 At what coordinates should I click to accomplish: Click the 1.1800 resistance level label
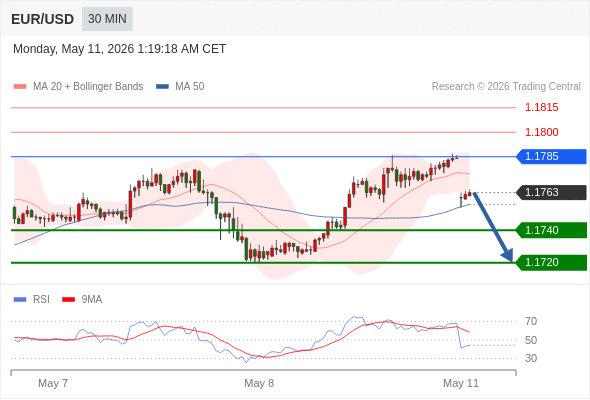[x=541, y=132]
